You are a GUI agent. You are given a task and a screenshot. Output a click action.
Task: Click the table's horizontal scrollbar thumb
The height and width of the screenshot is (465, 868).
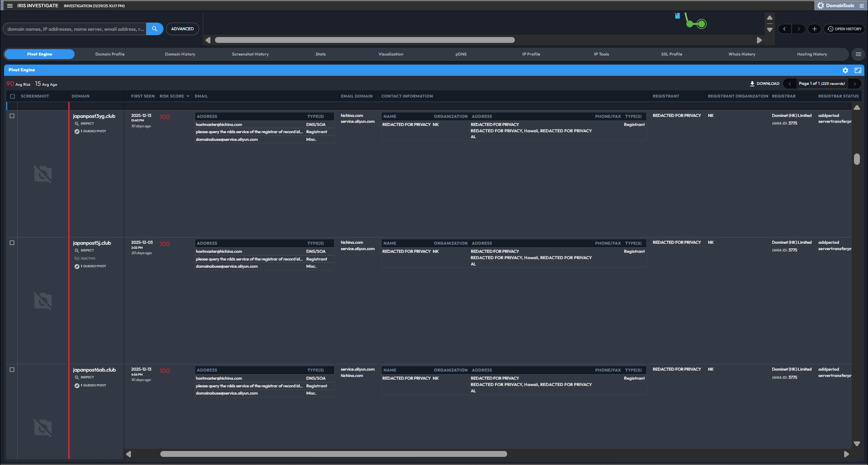pos(333,454)
